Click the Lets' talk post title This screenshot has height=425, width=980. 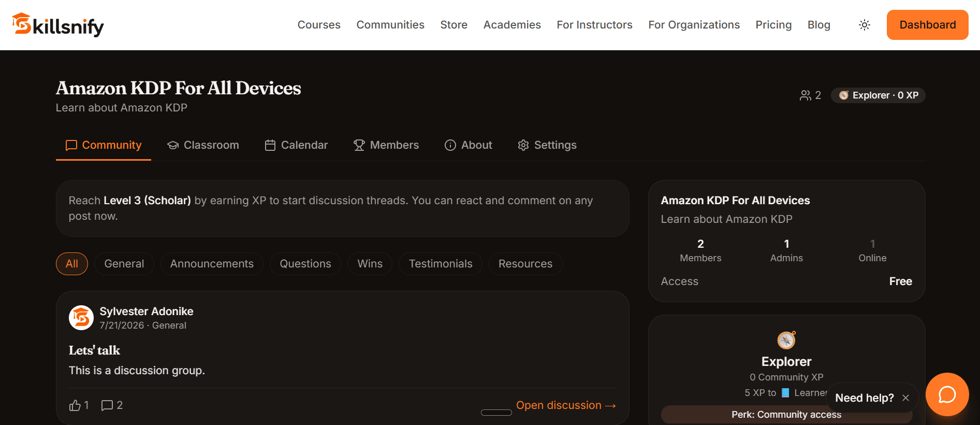(x=94, y=350)
